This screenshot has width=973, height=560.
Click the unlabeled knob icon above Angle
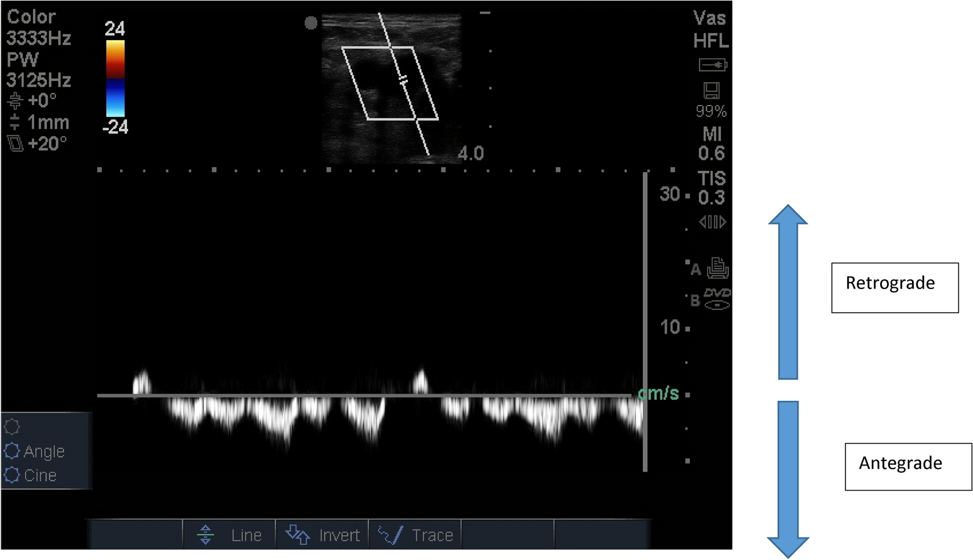point(12,426)
